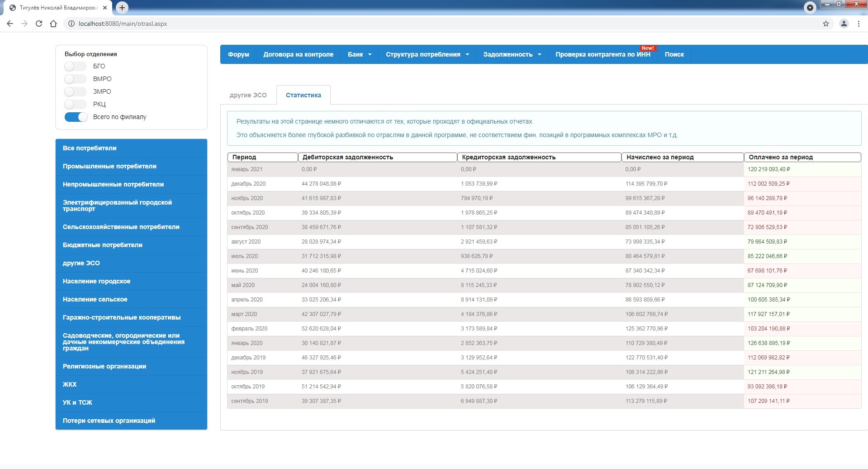
Task: Close the Тигулёв Николай browser tab
Action: [x=105, y=8]
